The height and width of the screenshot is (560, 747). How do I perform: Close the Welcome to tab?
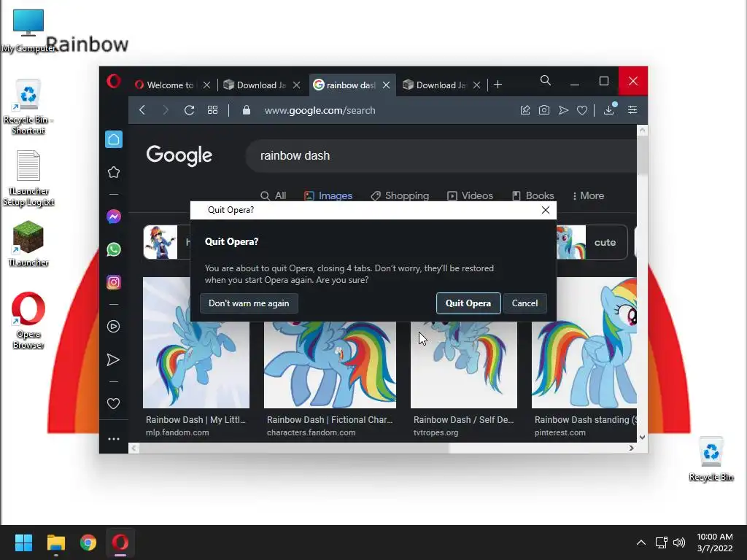click(206, 85)
